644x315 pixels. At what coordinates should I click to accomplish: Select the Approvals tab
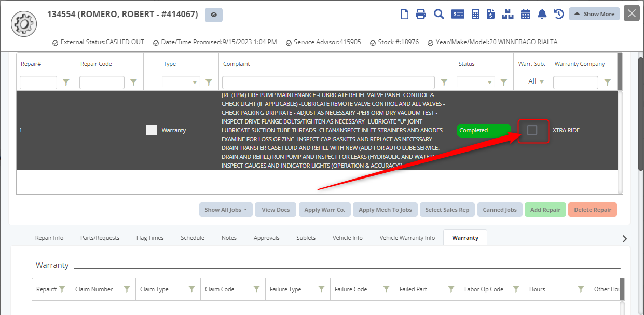[x=267, y=238]
